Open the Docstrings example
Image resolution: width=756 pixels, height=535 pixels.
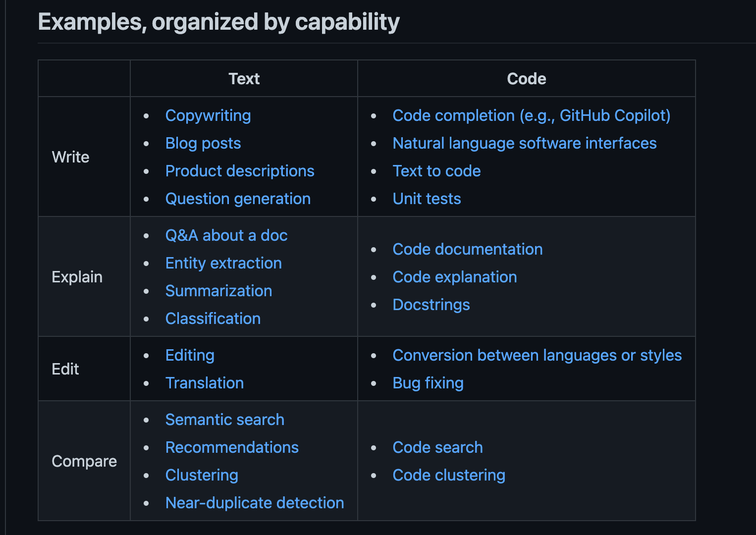[x=431, y=305]
